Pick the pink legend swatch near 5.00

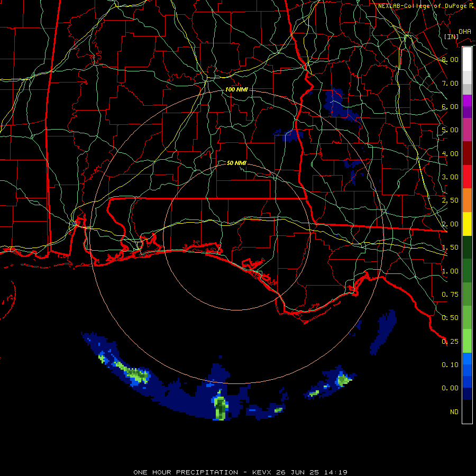(x=467, y=130)
